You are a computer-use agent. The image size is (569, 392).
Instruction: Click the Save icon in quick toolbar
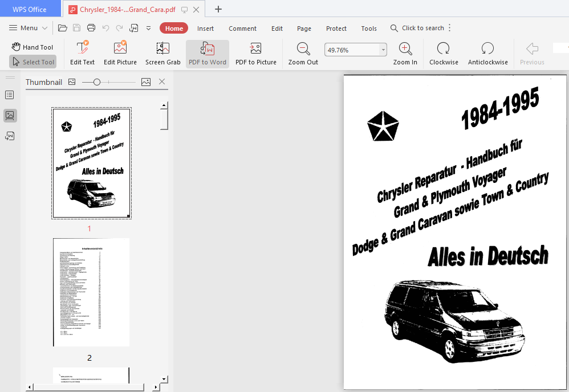[x=76, y=28]
